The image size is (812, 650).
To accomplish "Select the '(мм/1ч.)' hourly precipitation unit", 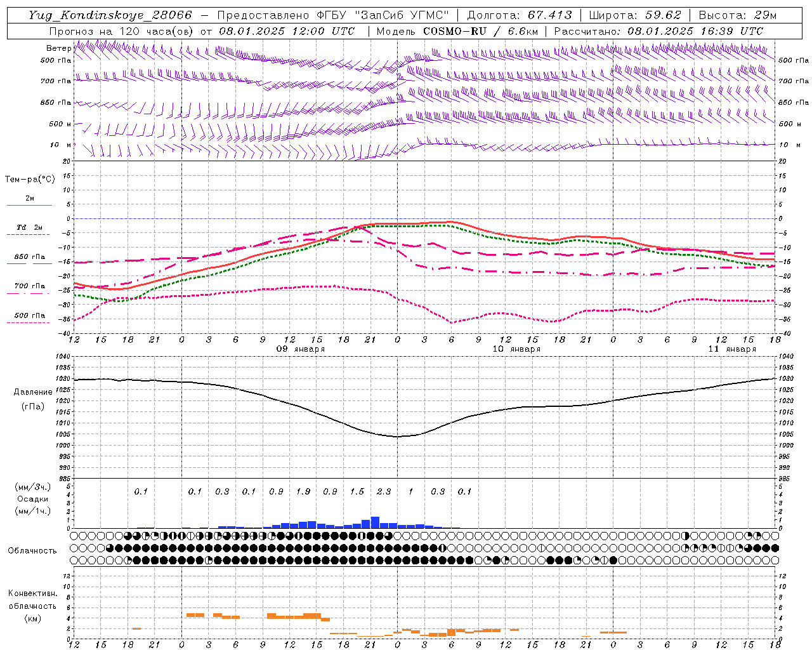I will (x=33, y=512).
